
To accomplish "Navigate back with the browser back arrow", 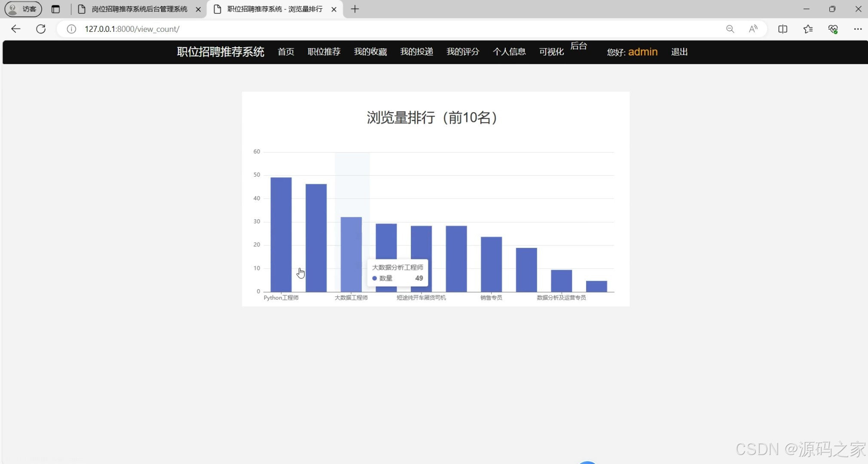I will coord(15,29).
